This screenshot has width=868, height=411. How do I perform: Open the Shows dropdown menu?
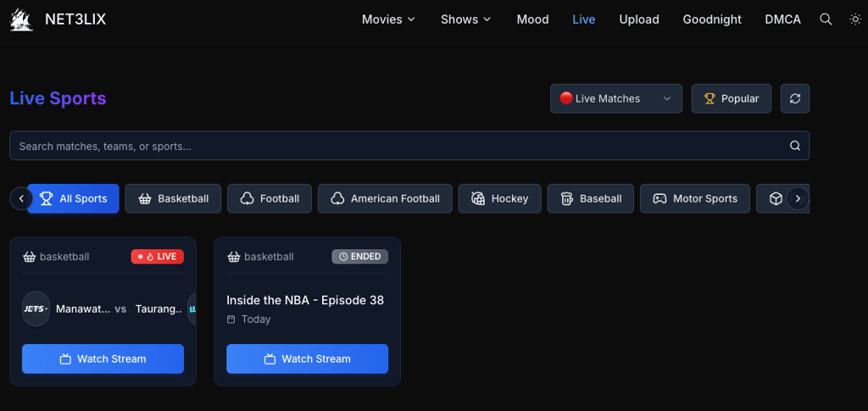[x=466, y=19]
